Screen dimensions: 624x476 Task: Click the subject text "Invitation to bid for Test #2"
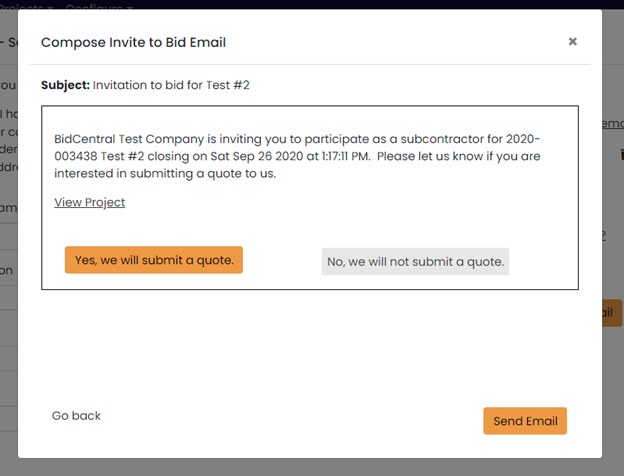tap(171, 85)
